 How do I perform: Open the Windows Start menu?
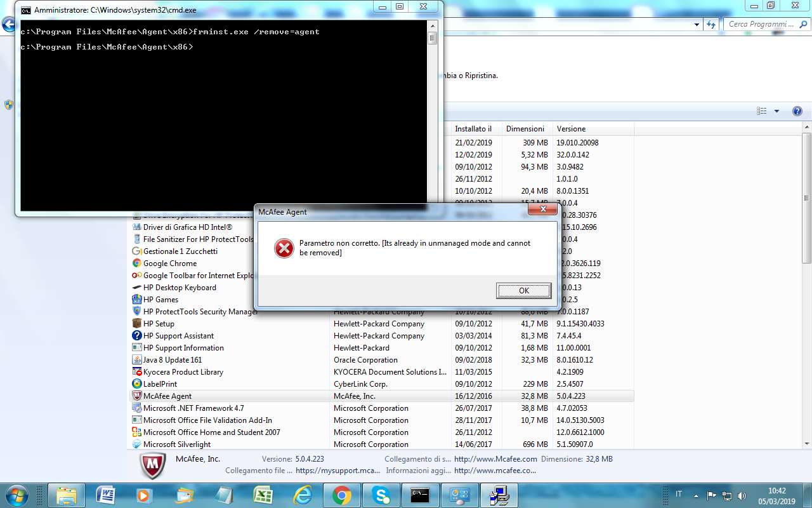coord(16,495)
